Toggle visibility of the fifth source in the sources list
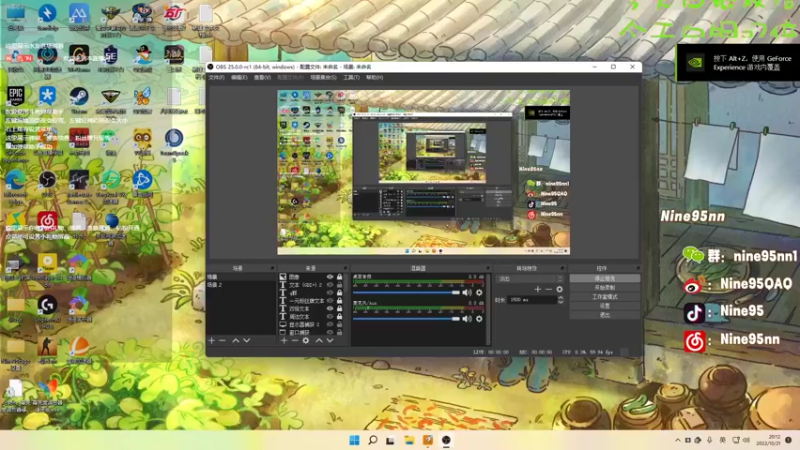The height and width of the screenshot is (450, 800). click(x=330, y=309)
